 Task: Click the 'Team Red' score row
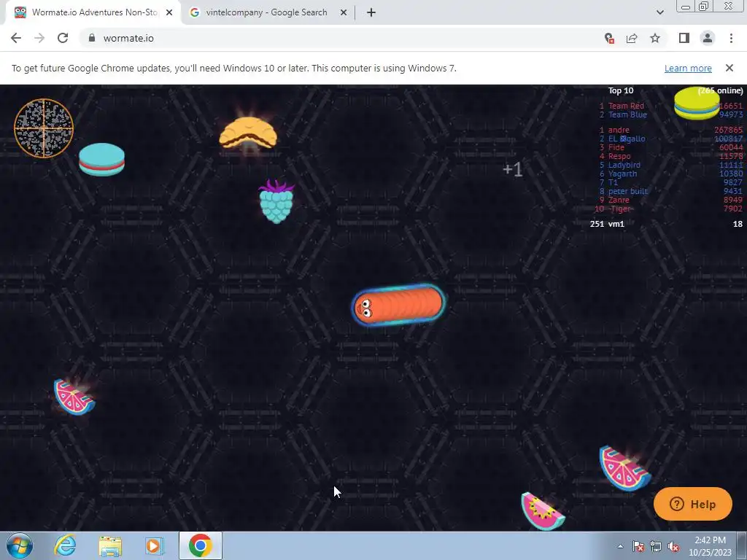point(671,106)
